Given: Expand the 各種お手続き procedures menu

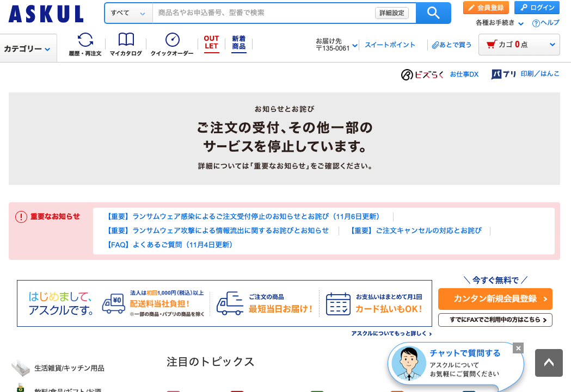Looking at the screenshot, I should click(x=500, y=23).
